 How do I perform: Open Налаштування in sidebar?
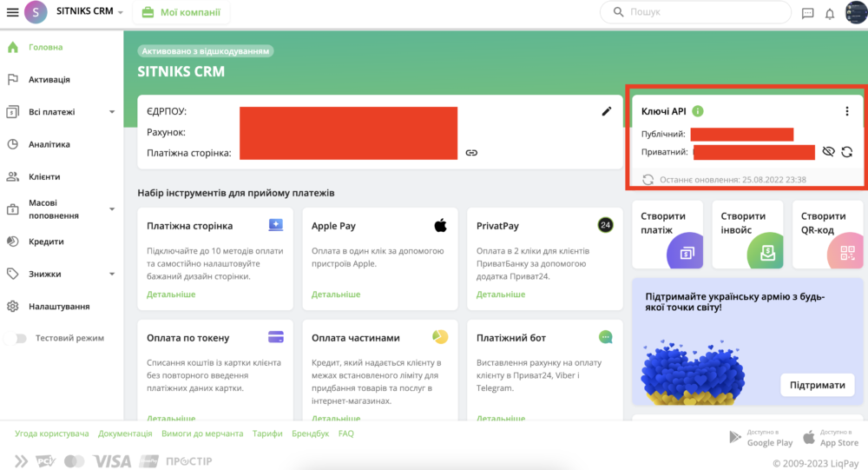(x=59, y=307)
